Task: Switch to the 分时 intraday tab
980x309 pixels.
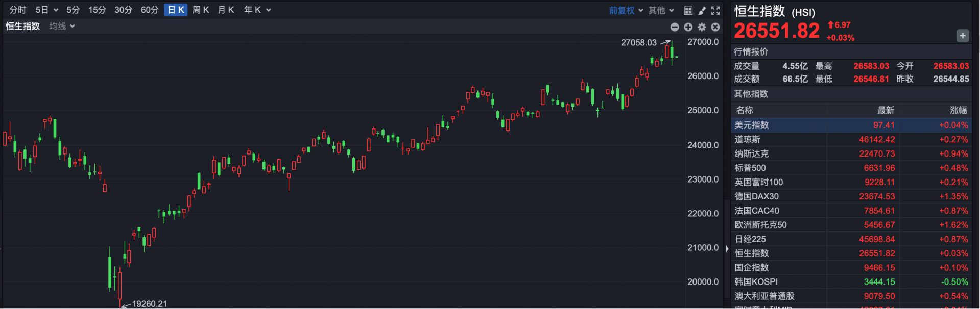Action: (18, 10)
